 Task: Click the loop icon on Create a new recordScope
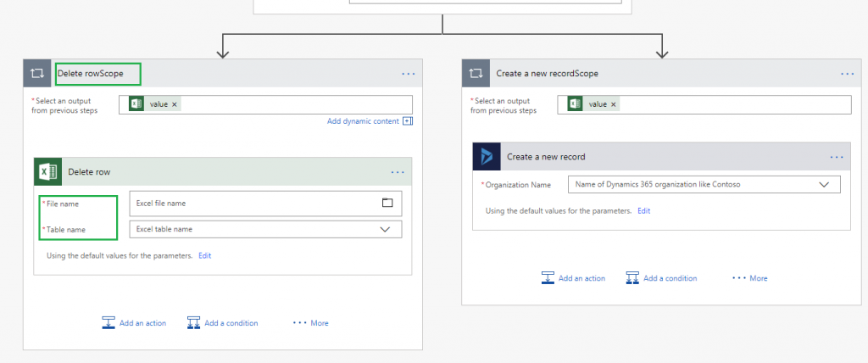[x=476, y=74]
